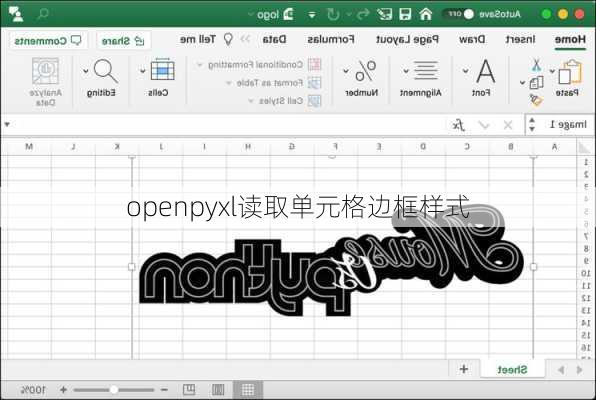
Task: Click the Comments button
Action: coord(48,41)
